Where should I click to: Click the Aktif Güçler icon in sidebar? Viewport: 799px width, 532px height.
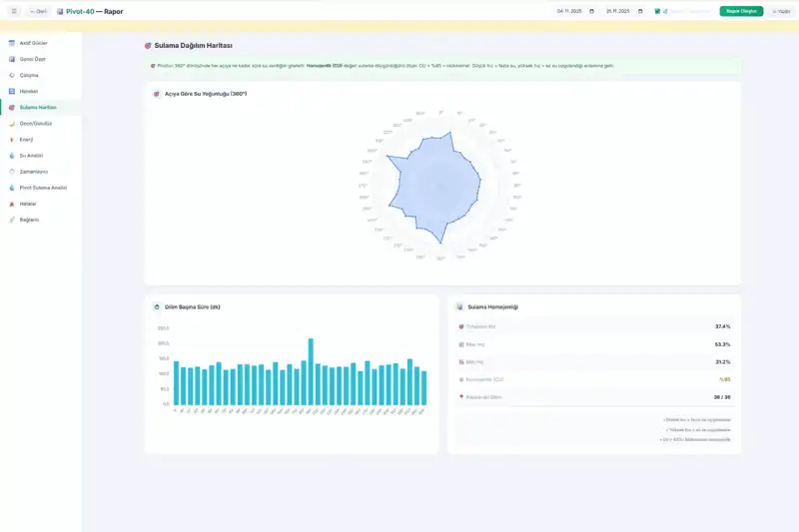[x=11, y=43]
